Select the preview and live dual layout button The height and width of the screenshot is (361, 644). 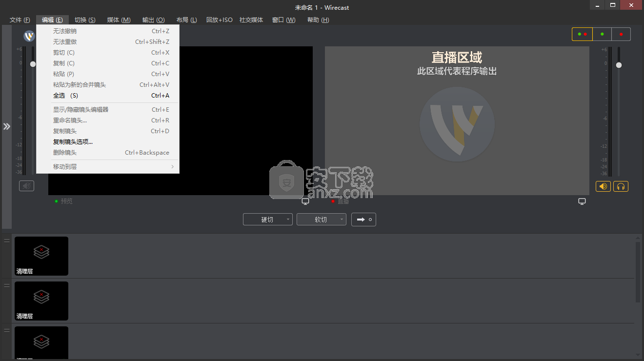[x=582, y=34]
